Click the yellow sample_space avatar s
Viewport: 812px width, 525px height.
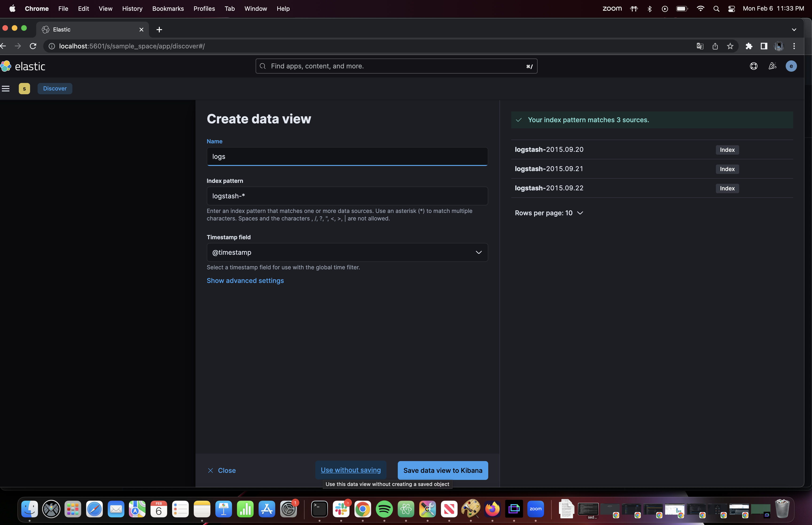[24, 88]
